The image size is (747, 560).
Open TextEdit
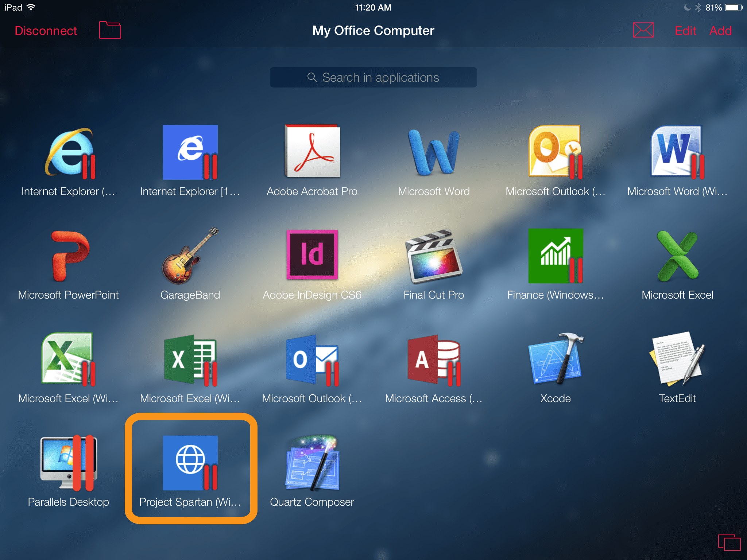click(x=677, y=358)
